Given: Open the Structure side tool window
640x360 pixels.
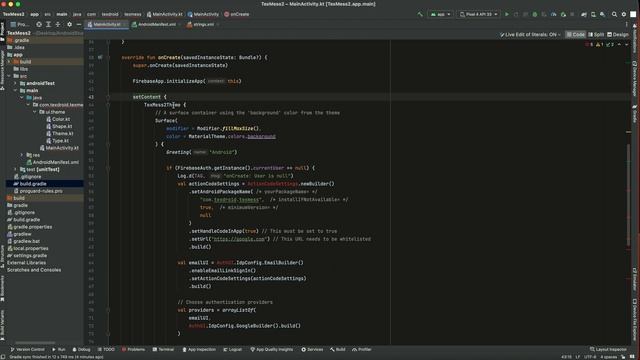Looking at the screenshot, I should pos(2,256).
